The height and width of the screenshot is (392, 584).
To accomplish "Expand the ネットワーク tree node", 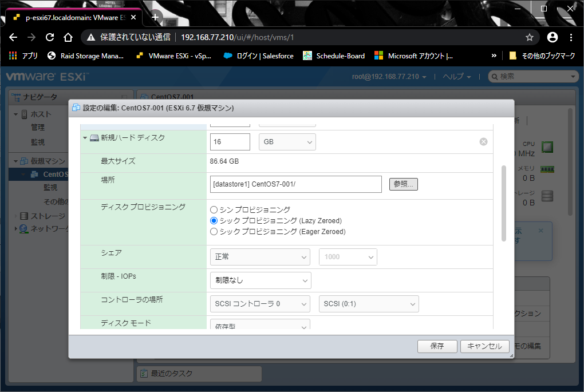I will 15,228.
